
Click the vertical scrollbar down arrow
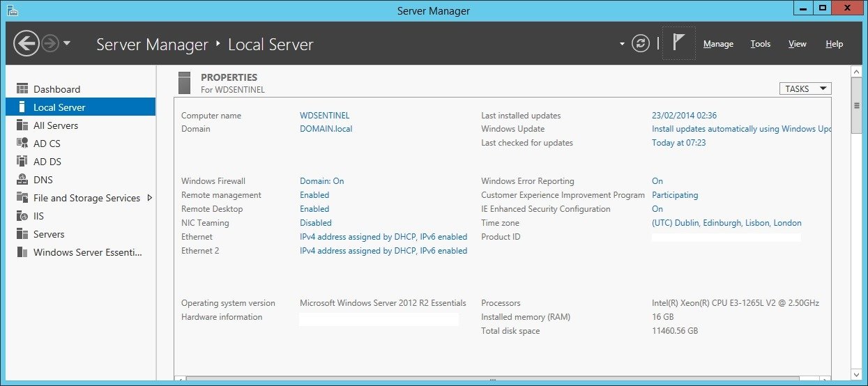tap(857, 375)
